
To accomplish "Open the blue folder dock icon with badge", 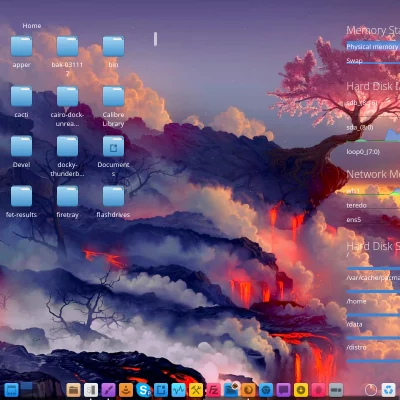I will [231, 389].
